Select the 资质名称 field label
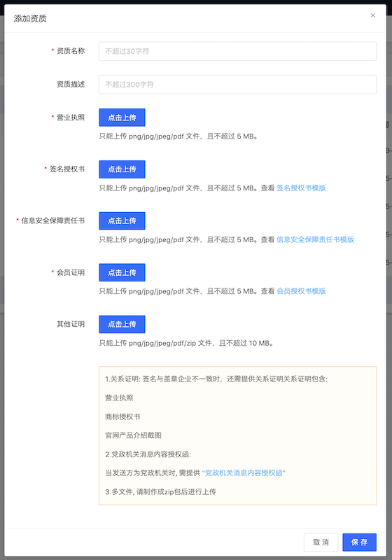Screen dimensions: 392x560 click(71, 51)
